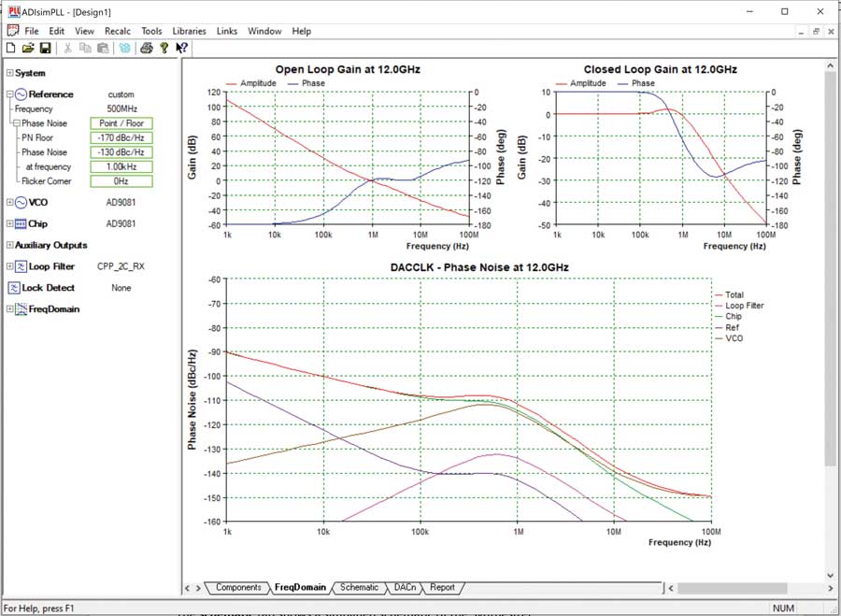The height and width of the screenshot is (616, 841).
Task: Switch to the Report tab
Action: pyautogui.click(x=442, y=588)
